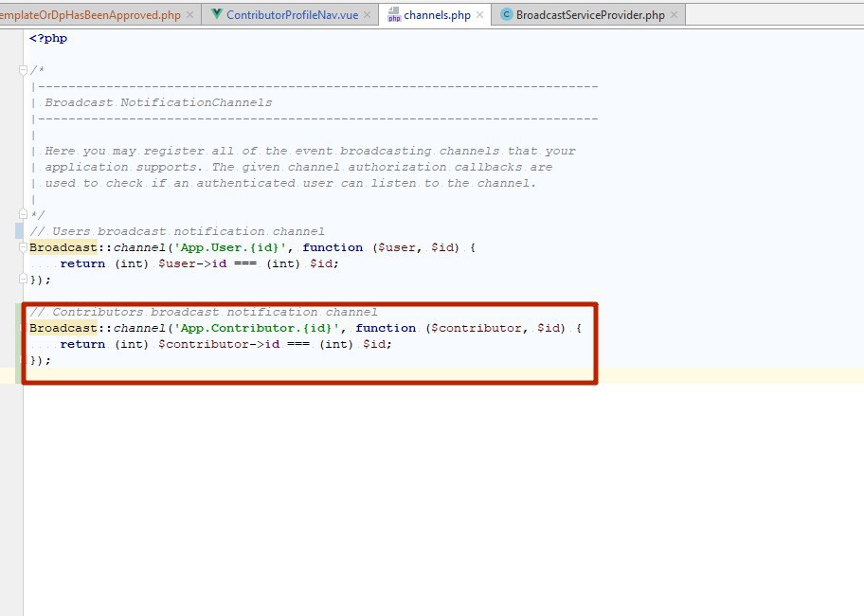Click the PHP file icon on channels.php tab
The image size is (864, 616).
point(394,14)
